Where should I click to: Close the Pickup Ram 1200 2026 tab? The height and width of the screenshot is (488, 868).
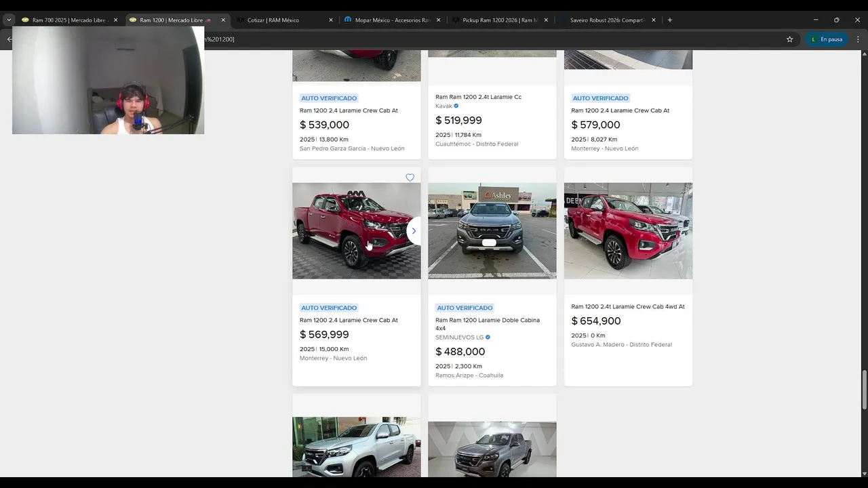tap(546, 20)
